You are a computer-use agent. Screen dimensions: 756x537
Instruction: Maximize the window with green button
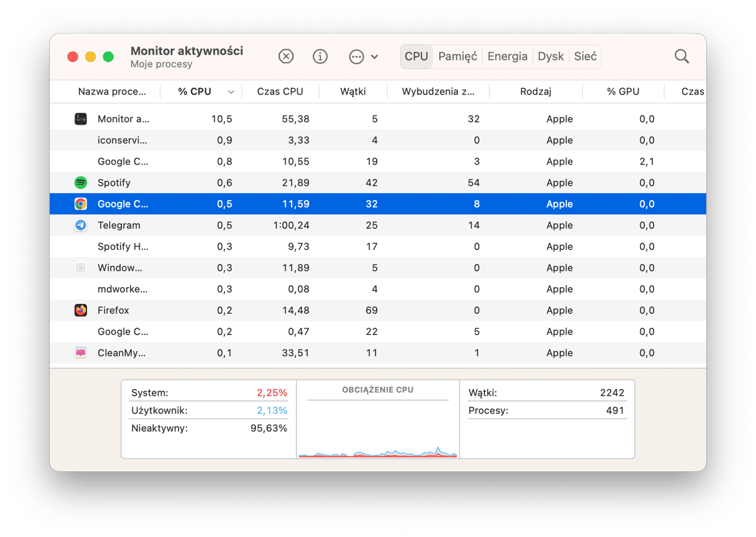108,57
